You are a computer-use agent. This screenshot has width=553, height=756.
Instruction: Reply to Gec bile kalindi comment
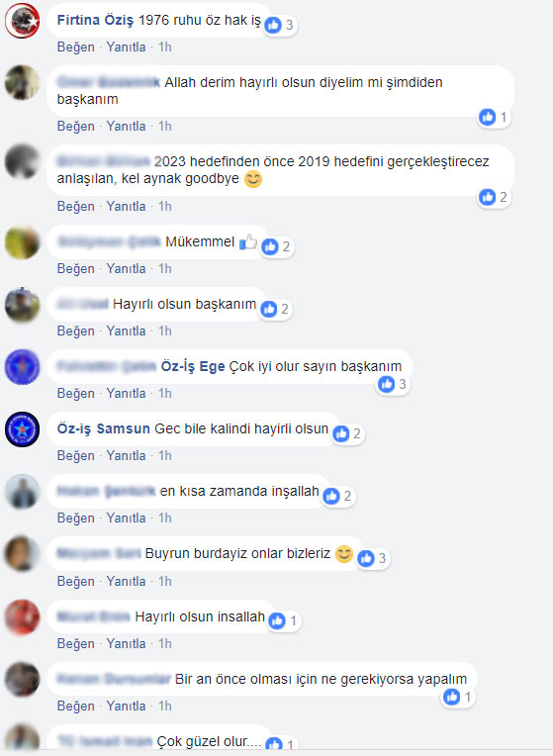[x=126, y=455]
